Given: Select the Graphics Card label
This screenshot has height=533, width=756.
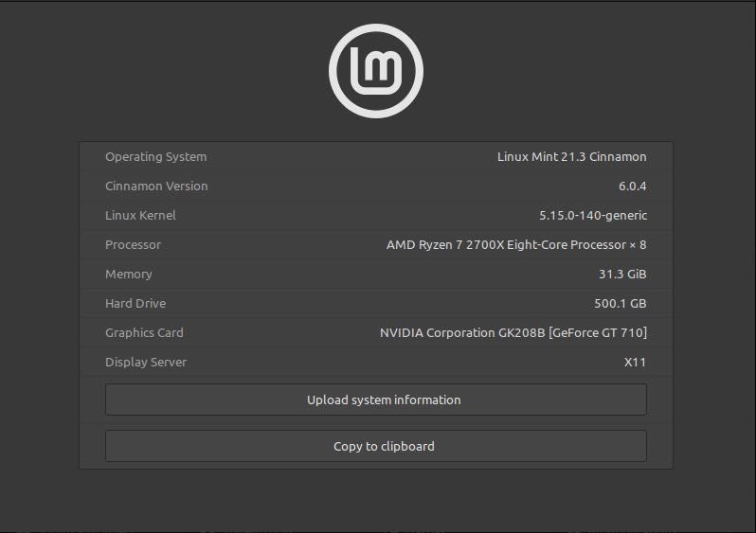Looking at the screenshot, I should click(x=144, y=333).
